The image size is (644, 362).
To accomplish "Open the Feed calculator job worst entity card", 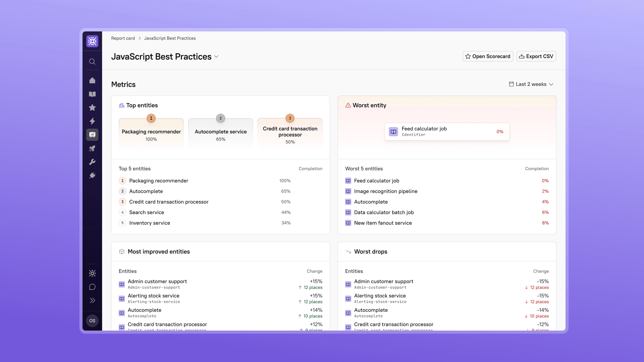I will pos(447,131).
